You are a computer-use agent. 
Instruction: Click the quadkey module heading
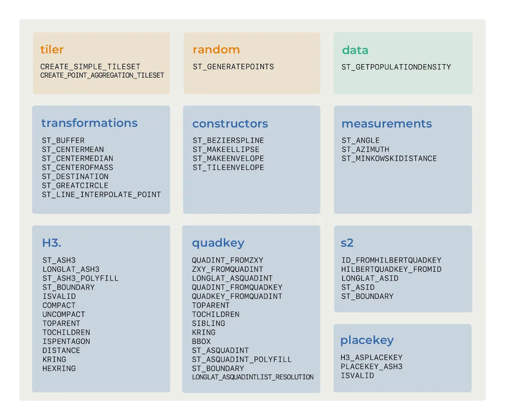pos(218,243)
